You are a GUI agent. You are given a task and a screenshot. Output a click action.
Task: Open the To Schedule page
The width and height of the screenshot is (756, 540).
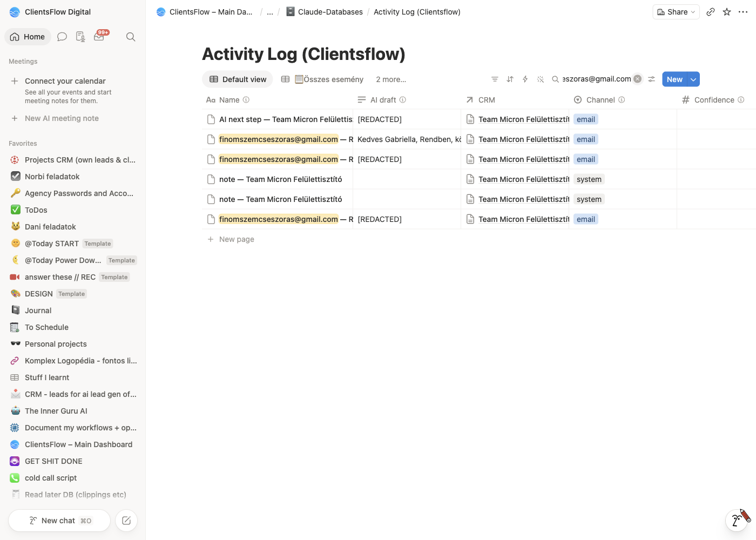(73, 327)
